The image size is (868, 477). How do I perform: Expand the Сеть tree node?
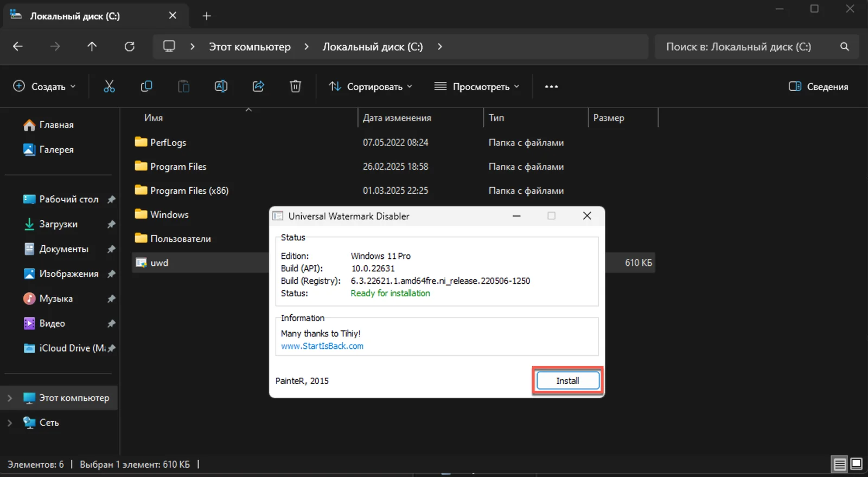tap(10, 423)
